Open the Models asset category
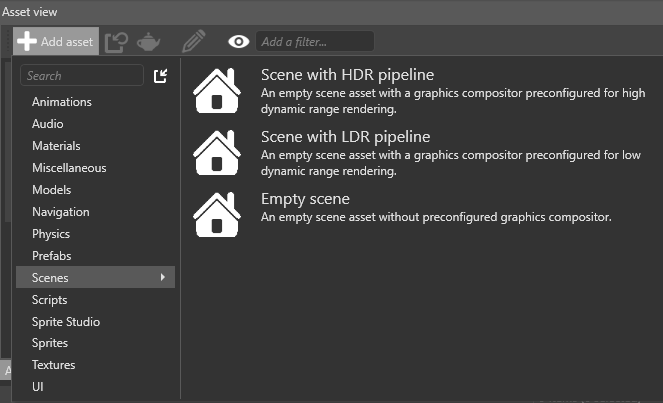 pos(52,190)
